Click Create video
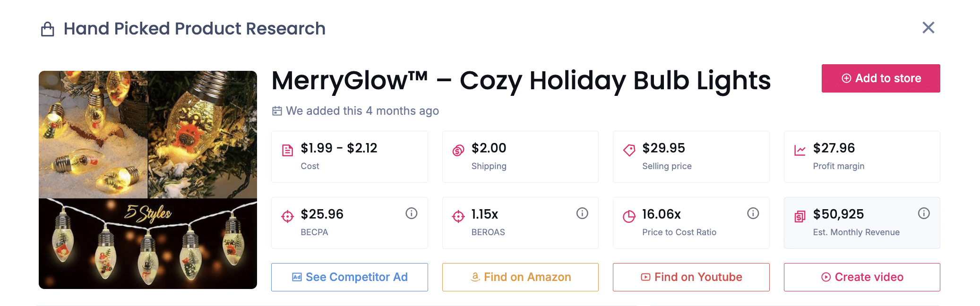This screenshot has height=306, width=980. click(x=861, y=277)
